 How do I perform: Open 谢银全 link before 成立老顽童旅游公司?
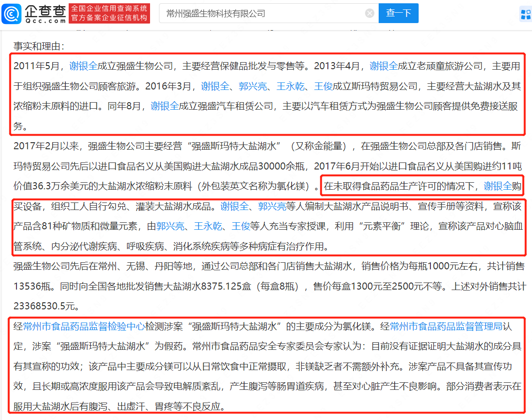click(383, 66)
